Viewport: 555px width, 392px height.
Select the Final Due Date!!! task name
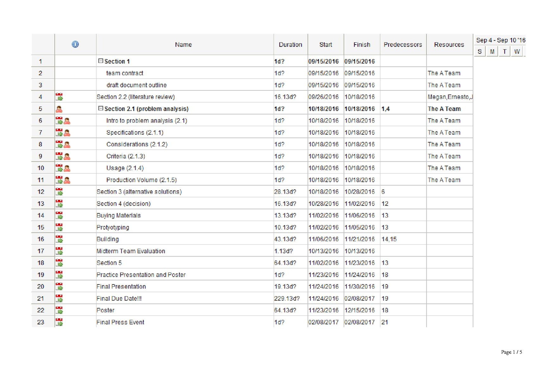coord(119,299)
